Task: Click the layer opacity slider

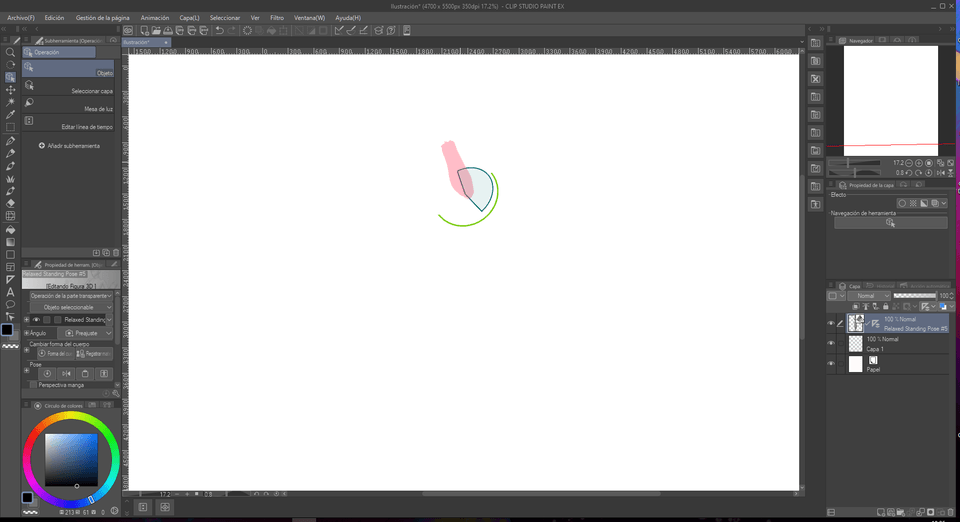Action: 915,296
